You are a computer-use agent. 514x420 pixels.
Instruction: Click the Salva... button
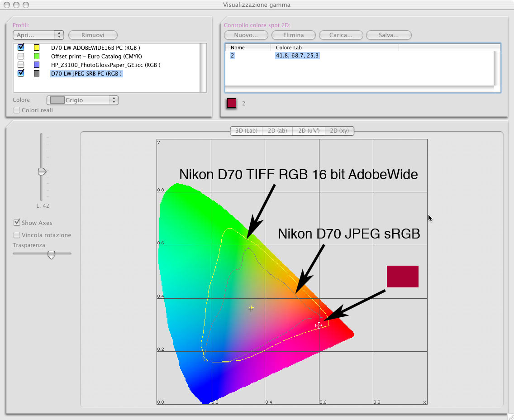point(389,35)
